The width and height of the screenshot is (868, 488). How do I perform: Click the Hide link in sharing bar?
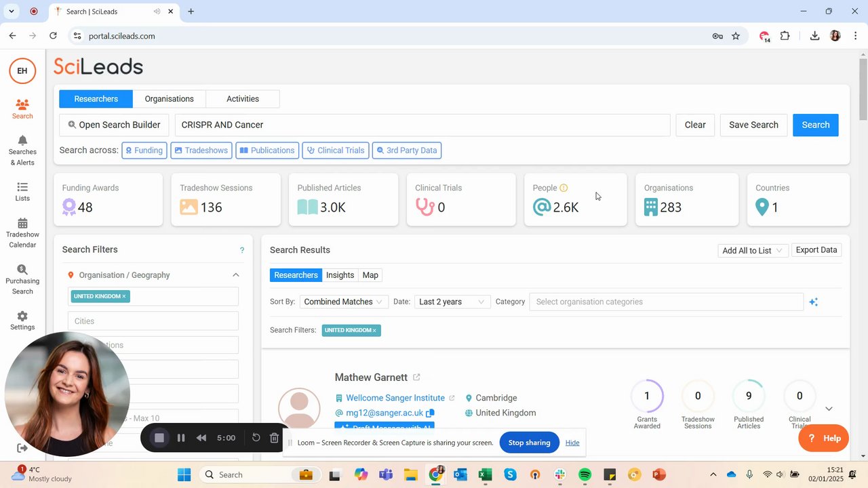[572, 443]
